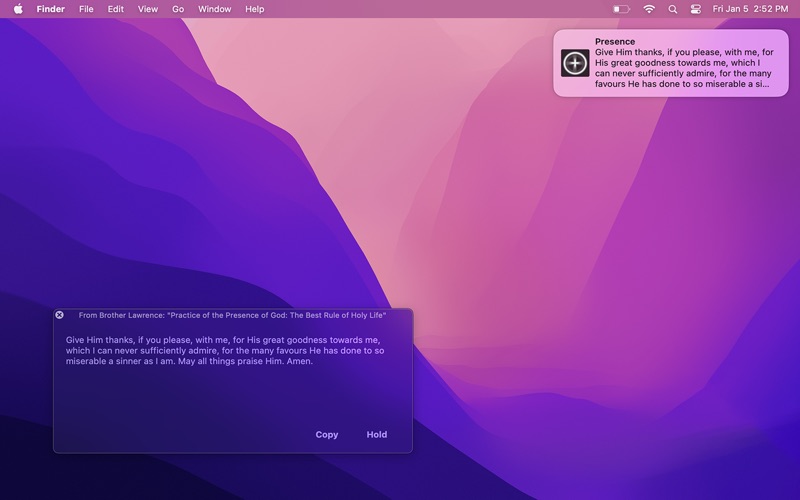Click the date and time clock
800x500 pixels.
(750, 9)
